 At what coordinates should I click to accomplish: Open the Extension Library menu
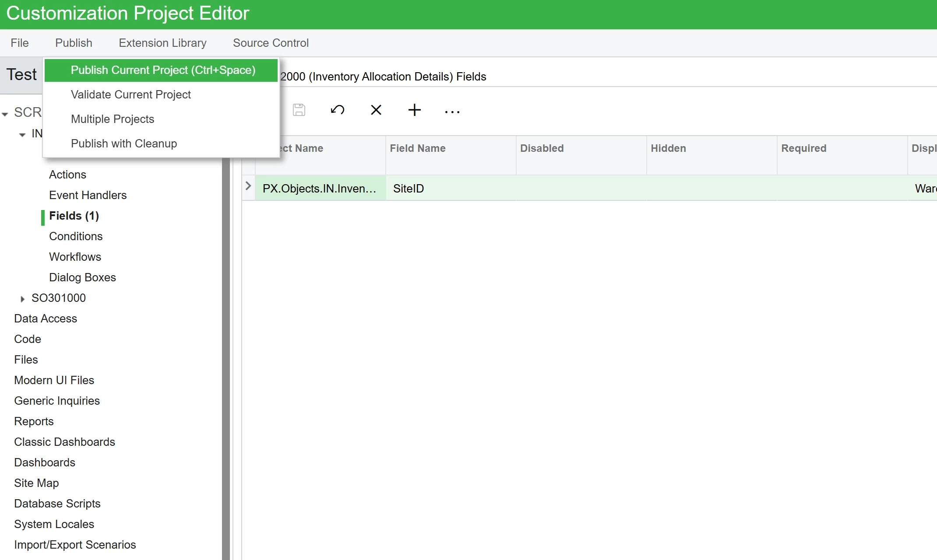click(x=162, y=43)
